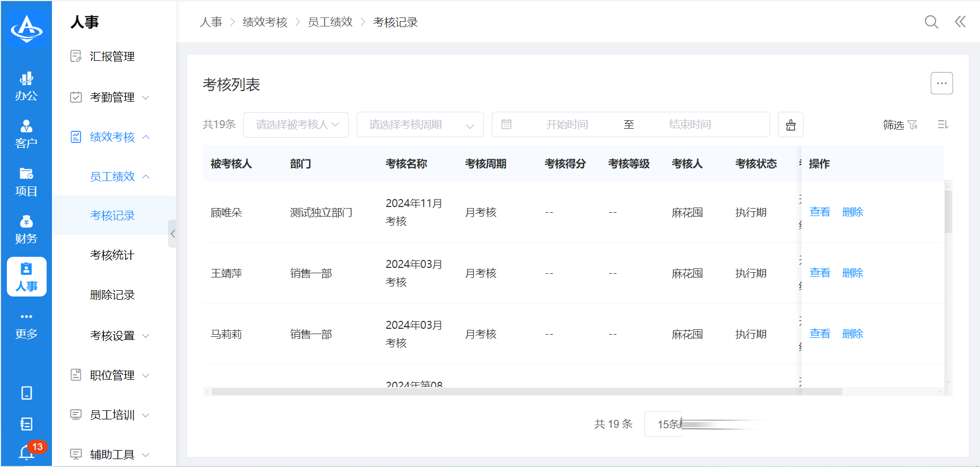The width and height of the screenshot is (980, 467).
Task: Go to the 财务 module icon
Action: click(27, 229)
